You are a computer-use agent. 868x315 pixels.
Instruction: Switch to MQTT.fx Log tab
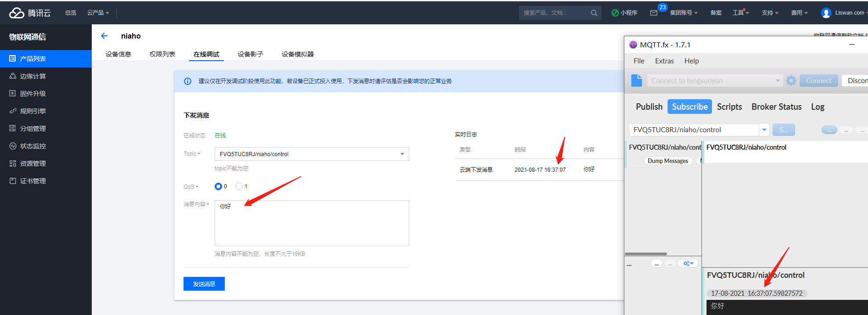pyautogui.click(x=818, y=107)
